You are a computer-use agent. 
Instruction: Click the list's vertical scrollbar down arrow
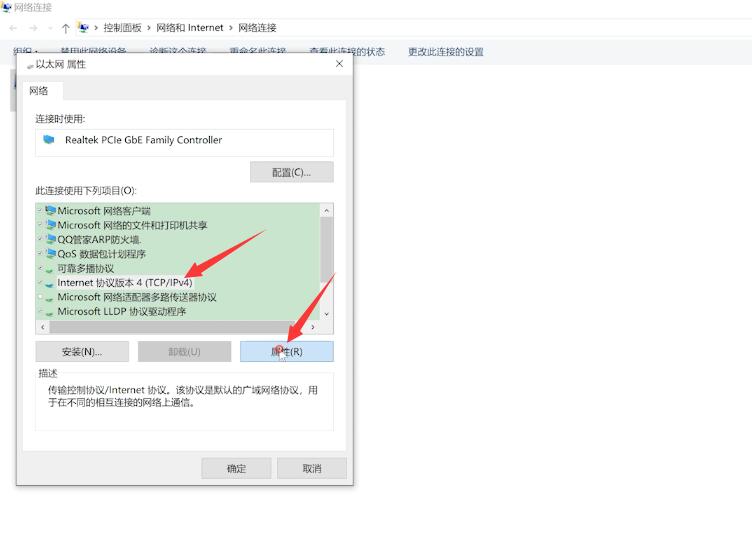327,314
